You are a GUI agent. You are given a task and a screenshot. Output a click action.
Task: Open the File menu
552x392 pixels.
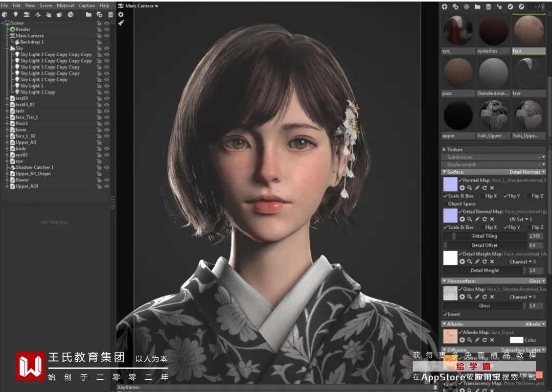4,5
